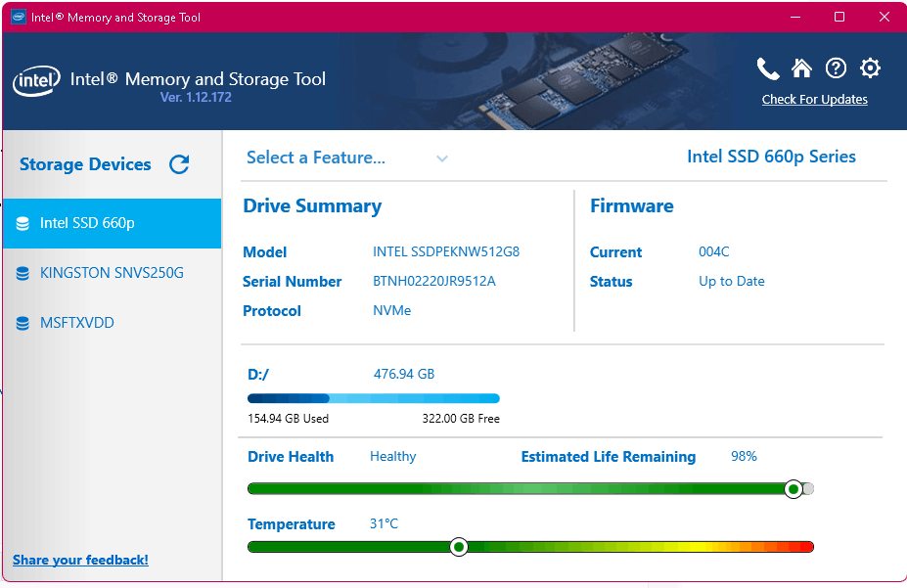Click the model value INTEL SSDPEKNW512G8
907x588 pixels.
(446, 252)
